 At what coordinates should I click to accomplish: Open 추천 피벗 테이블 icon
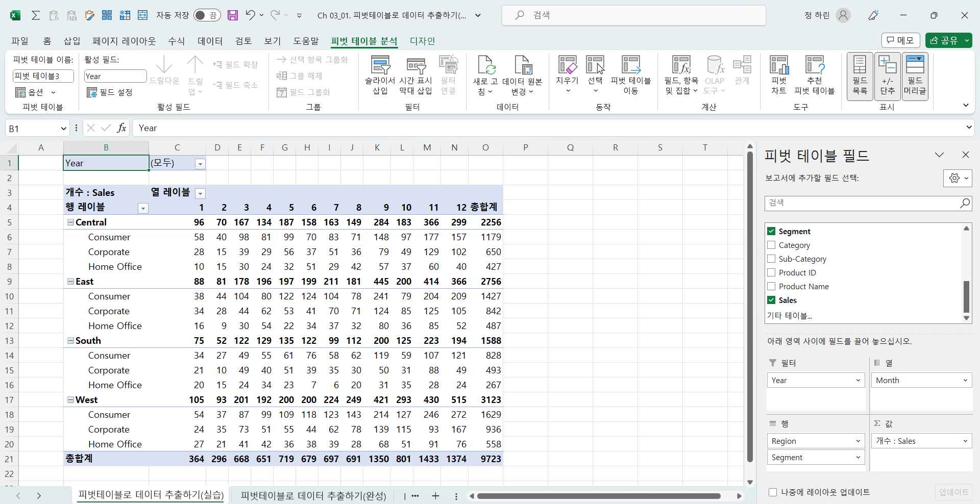815,75
